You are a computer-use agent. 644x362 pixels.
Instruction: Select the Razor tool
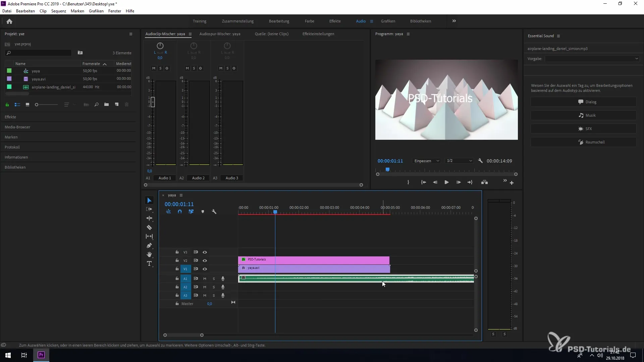coord(149,227)
